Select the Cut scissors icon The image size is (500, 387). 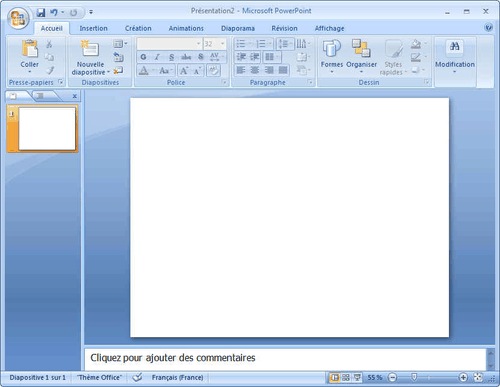point(49,44)
